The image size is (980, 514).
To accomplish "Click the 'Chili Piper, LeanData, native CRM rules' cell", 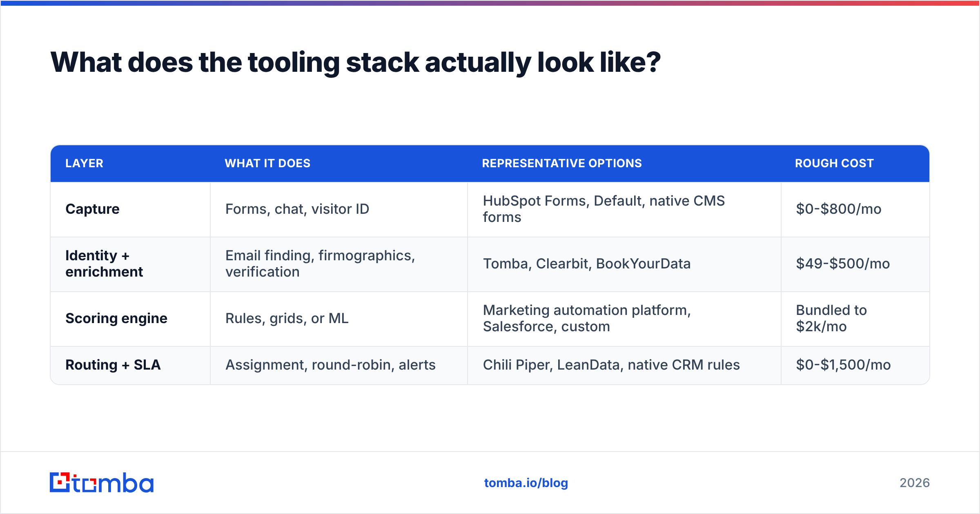I will (x=624, y=365).
